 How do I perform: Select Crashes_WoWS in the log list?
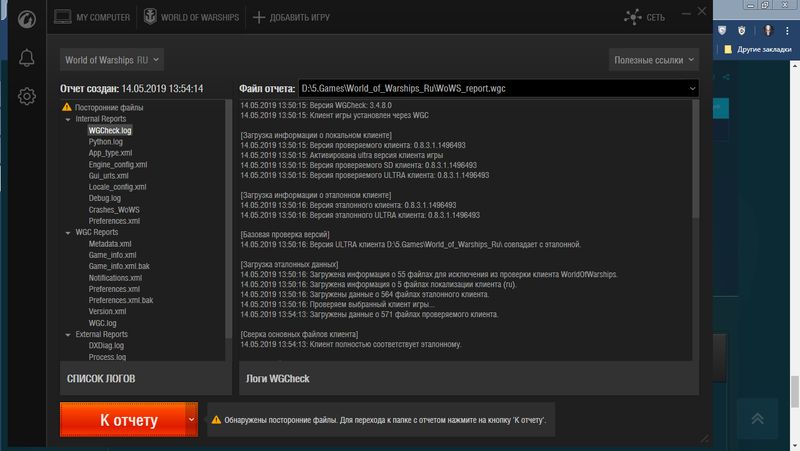point(114,210)
